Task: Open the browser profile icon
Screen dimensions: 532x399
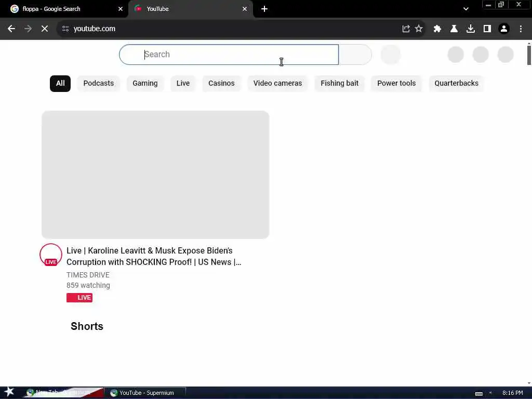Action: click(504, 29)
